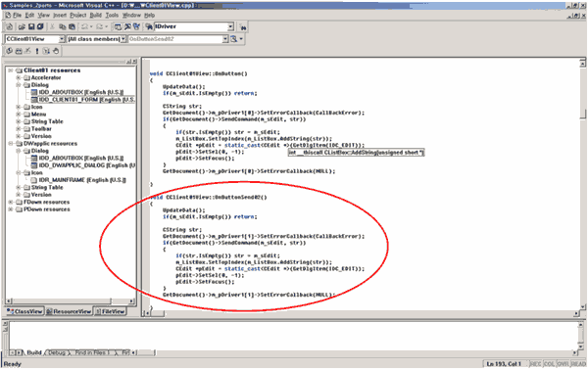
Task: Open the Redo history dropdown arrow
Action: tap(107, 26)
